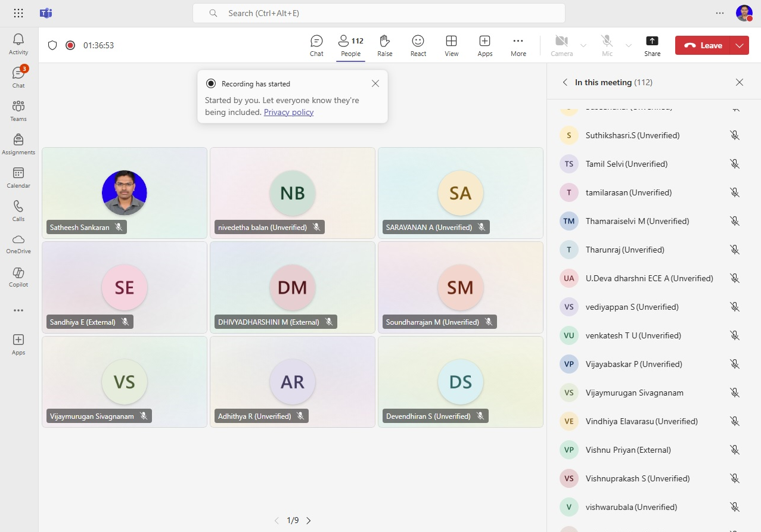Image resolution: width=761 pixels, height=532 pixels.
Task: Expand the Camera options dropdown arrow
Action: tap(583, 45)
